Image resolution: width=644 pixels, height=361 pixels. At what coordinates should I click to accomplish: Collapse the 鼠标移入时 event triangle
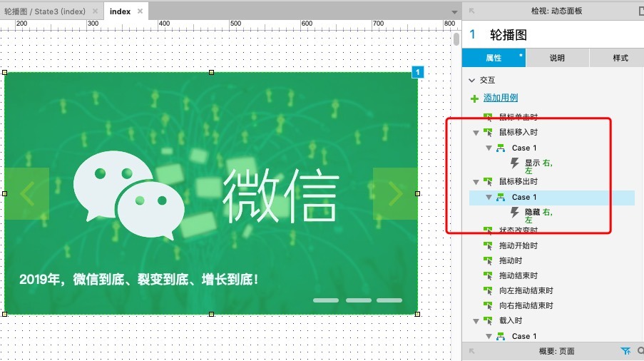476,133
